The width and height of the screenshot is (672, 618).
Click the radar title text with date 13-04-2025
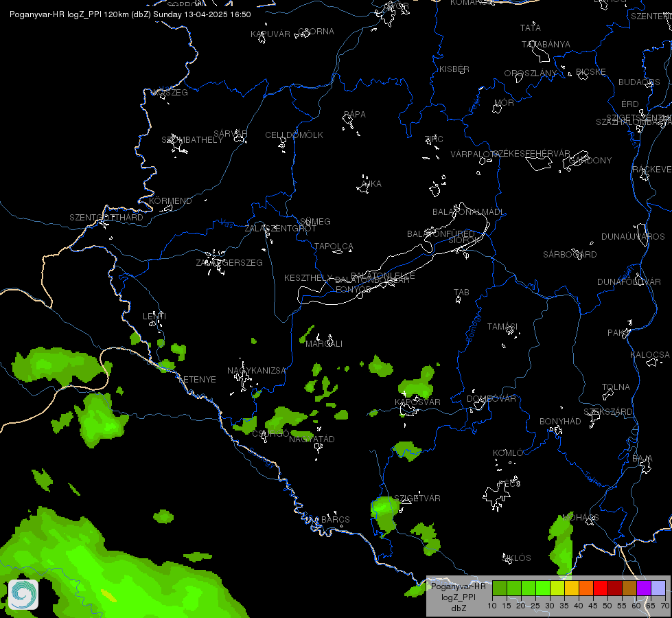click(x=130, y=14)
